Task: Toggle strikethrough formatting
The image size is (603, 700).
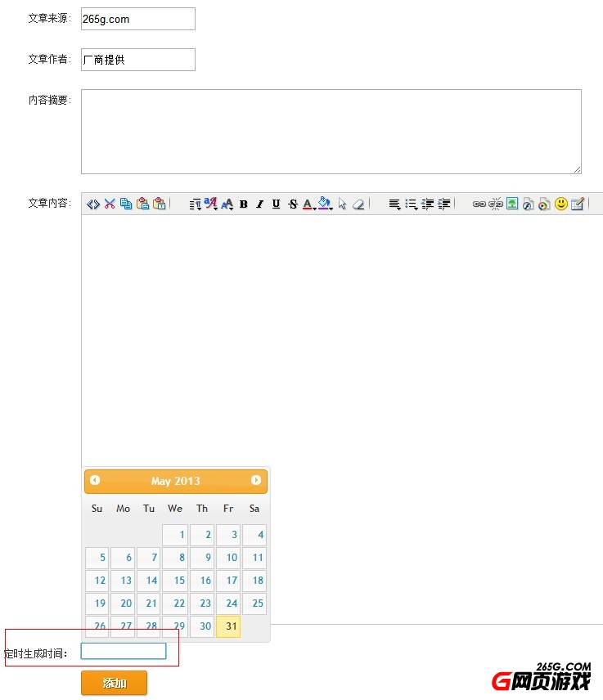Action: coord(293,204)
